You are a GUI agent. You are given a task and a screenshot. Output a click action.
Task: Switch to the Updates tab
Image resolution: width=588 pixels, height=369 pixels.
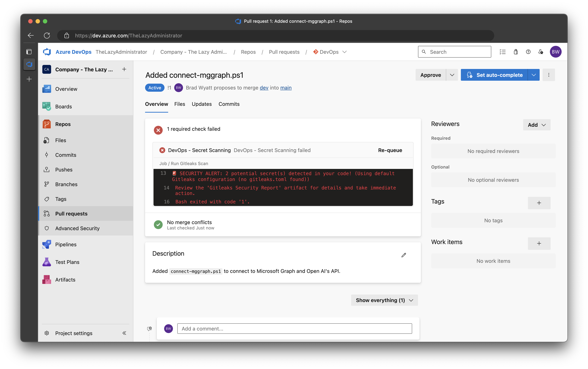pos(201,104)
